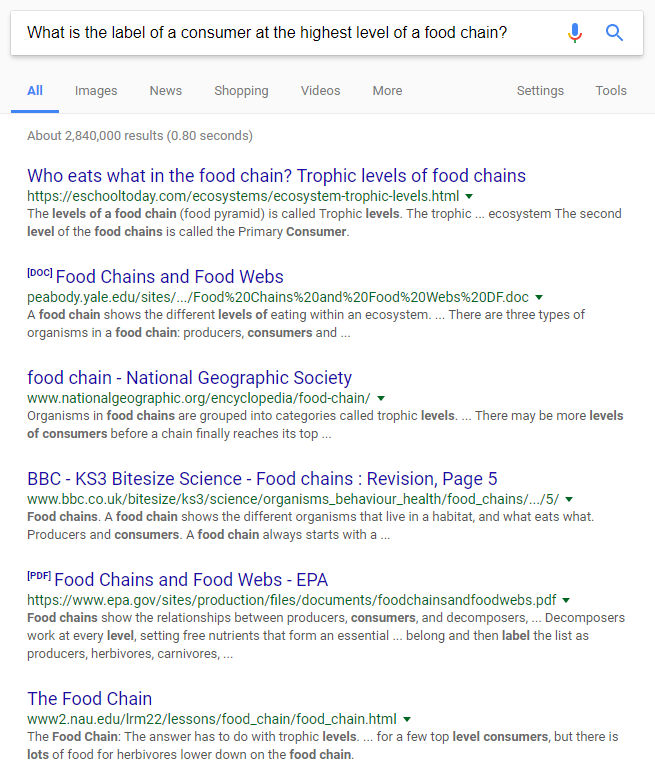Expand arrow beside www2.nau.edu URL
The width and height of the screenshot is (655, 777).
(x=407, y=720)
